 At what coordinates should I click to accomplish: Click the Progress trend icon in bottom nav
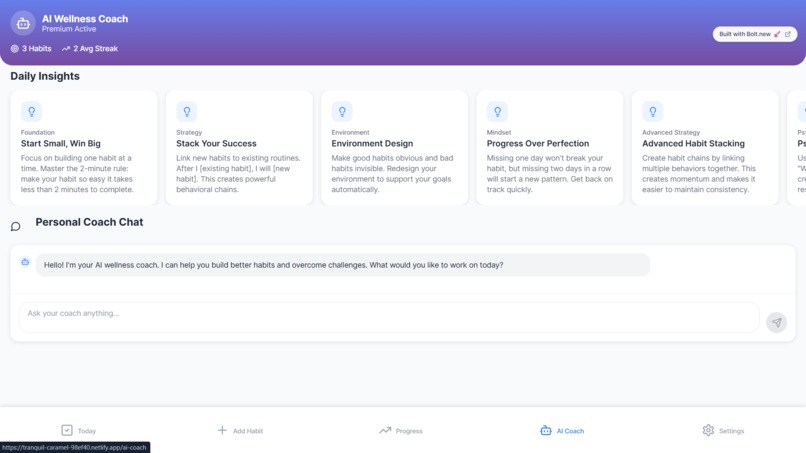385,430
